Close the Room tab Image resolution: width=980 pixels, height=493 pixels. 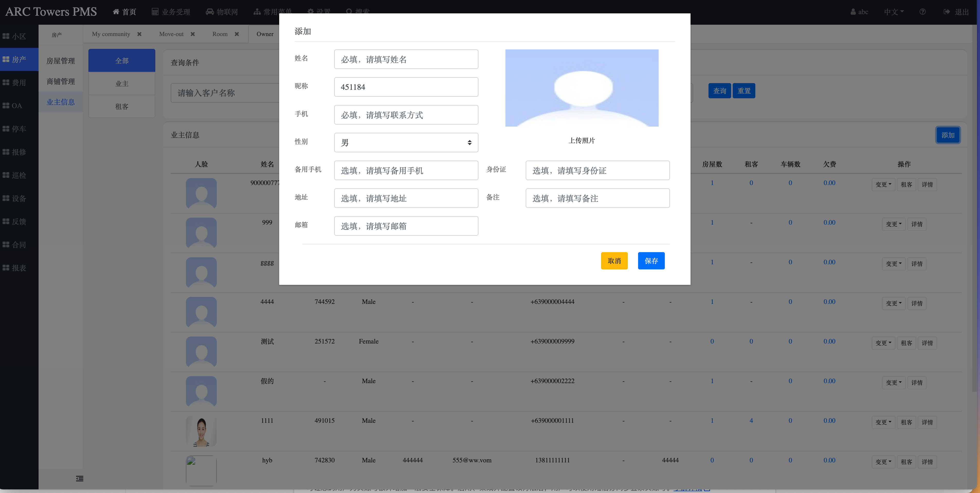tap(237, 34)
